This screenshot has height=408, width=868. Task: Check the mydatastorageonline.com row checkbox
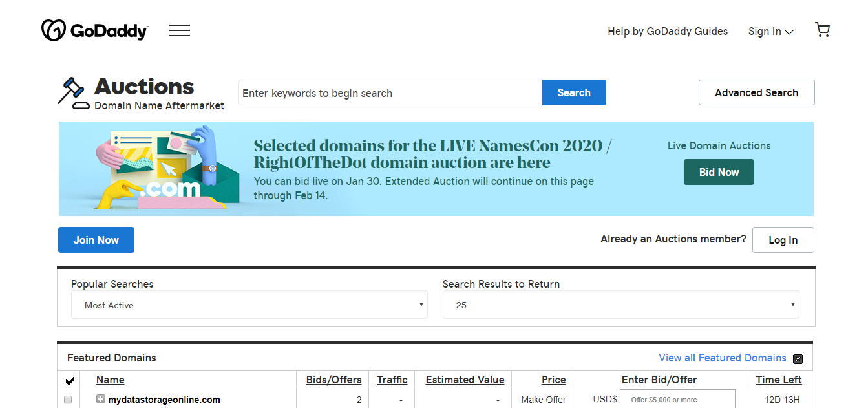[69, 400]
